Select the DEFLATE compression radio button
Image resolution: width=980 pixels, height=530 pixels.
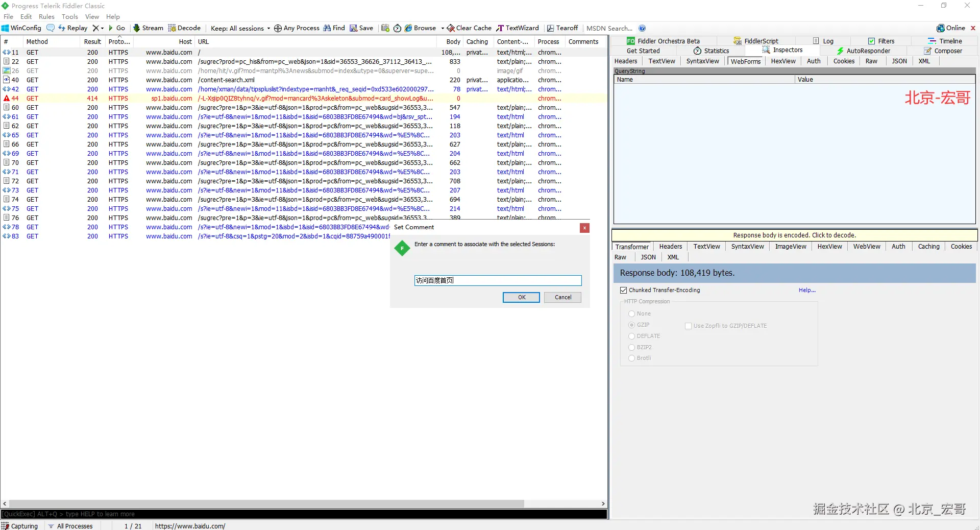click(x=631, y=336)
